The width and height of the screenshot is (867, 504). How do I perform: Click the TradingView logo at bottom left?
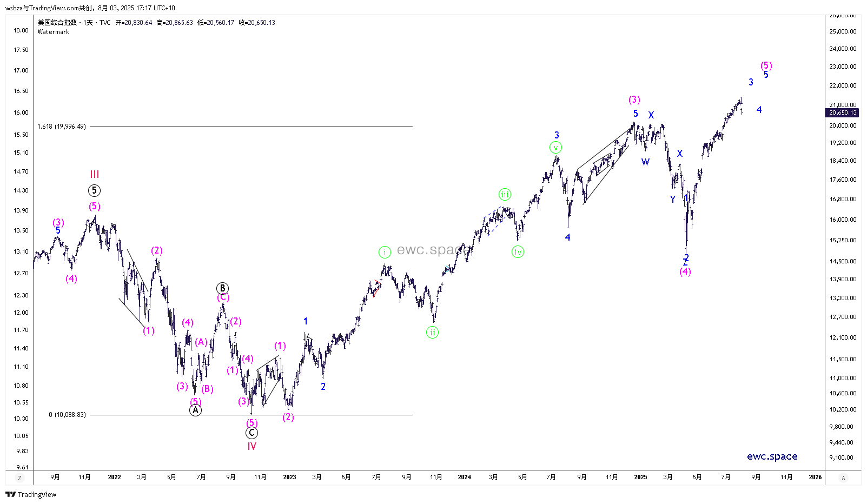(x=31, y=494)
